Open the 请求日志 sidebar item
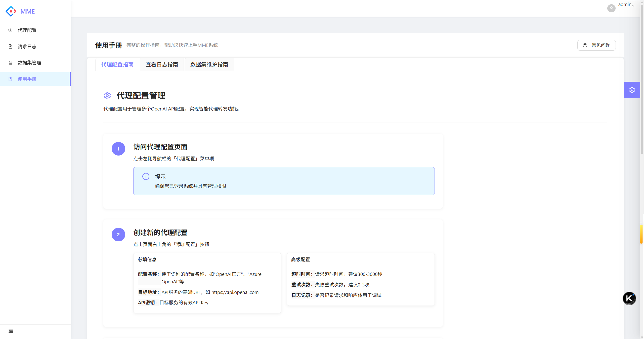644x339 pixels. pyautogui.click(x=27, y=47)
